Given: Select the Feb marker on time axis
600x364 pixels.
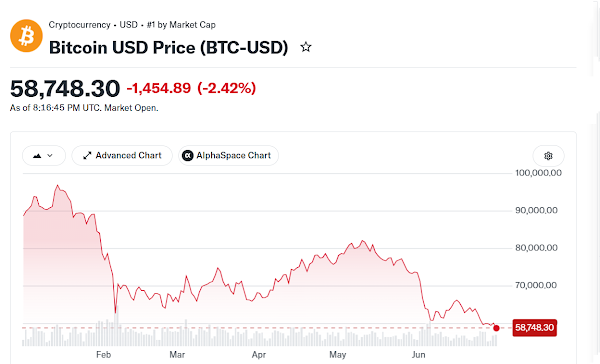Looking at the screenshot, I should [x=103, y=355].
